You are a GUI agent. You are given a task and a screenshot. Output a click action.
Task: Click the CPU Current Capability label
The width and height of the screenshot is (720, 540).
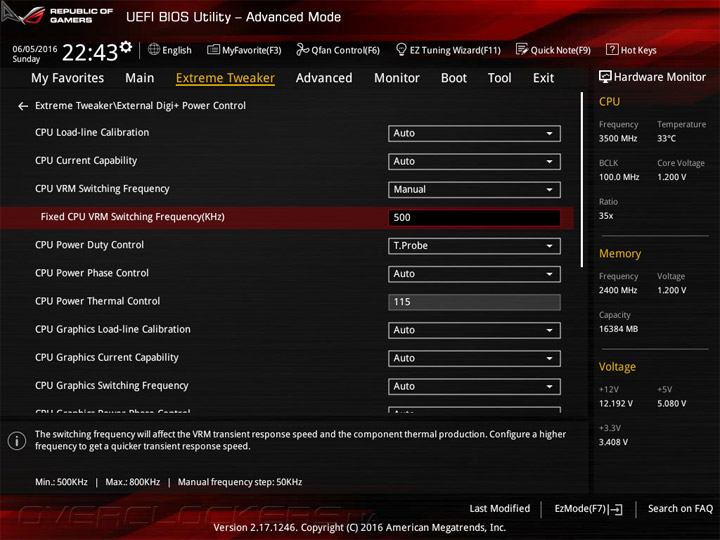click(86, 161)
